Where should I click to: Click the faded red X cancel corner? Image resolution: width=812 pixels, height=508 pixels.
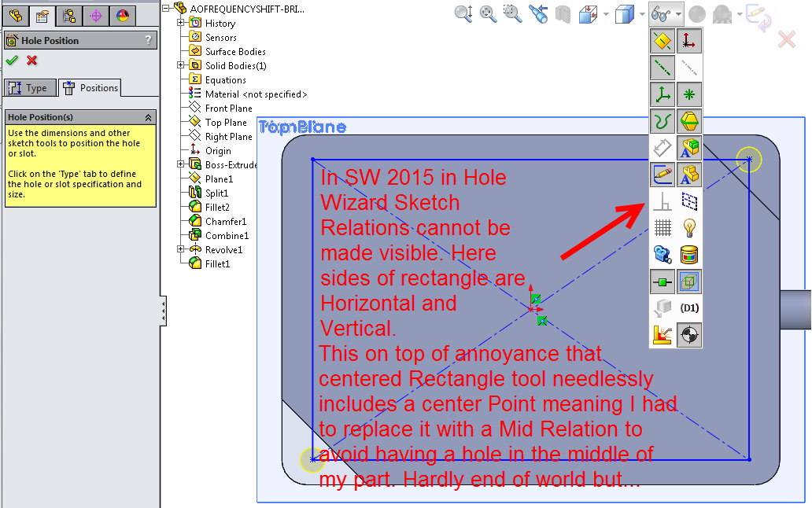[x=787, y=39]
